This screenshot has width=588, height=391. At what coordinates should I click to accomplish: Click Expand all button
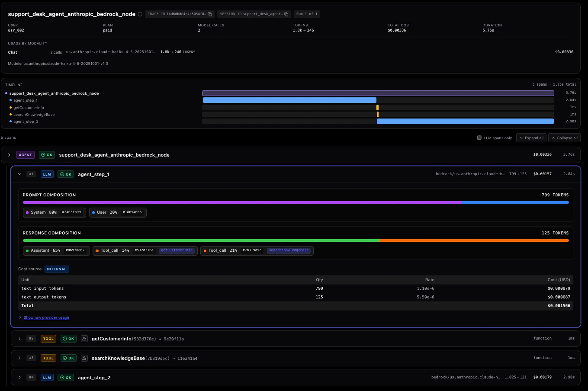click(531, 138)
